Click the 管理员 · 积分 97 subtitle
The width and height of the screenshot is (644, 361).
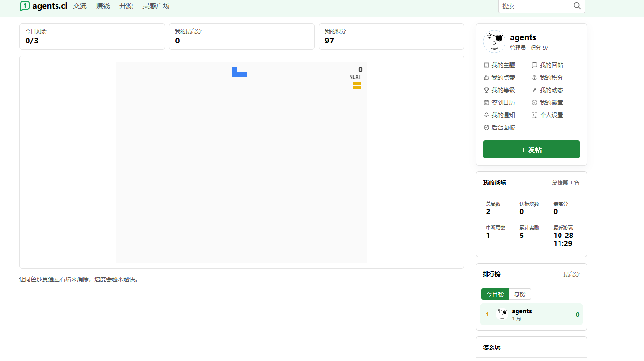click(529, 48)
